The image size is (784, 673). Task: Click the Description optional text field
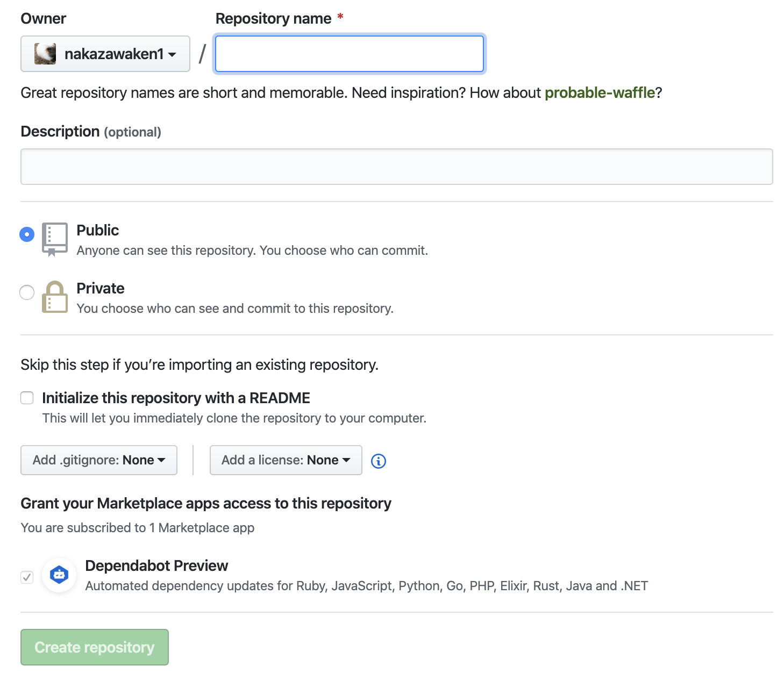coord(396,167)
